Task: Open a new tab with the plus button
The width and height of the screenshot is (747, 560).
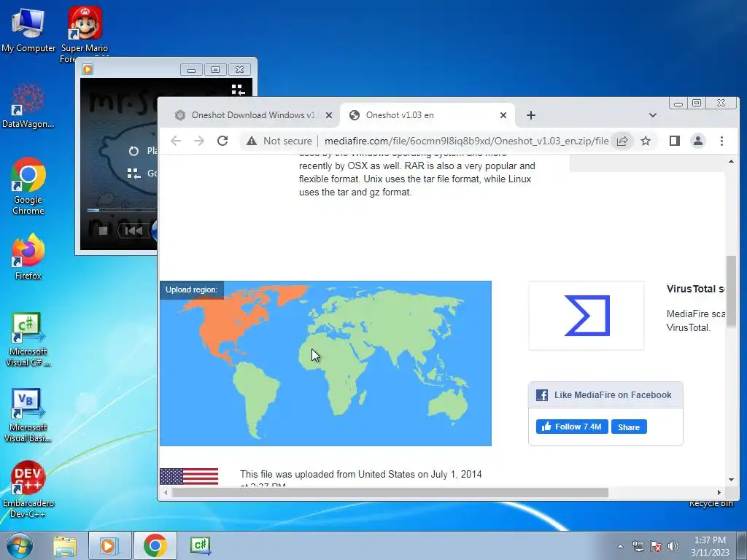Action: [x=531, y=115]
